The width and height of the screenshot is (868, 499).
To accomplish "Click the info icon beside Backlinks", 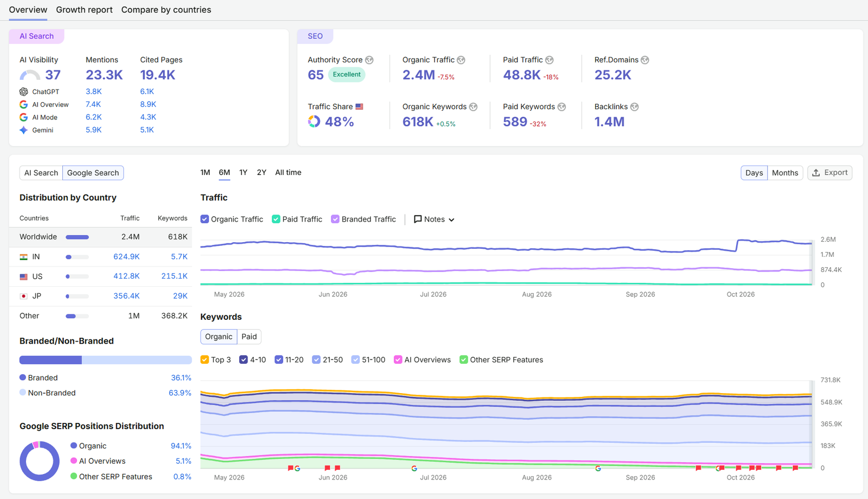I will pos(635,107).
